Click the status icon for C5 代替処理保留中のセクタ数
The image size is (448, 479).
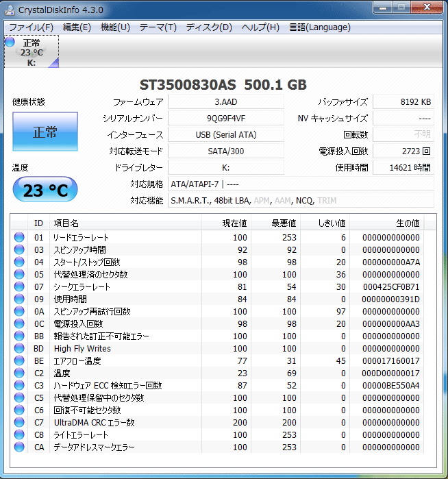(x=19, y=397)
